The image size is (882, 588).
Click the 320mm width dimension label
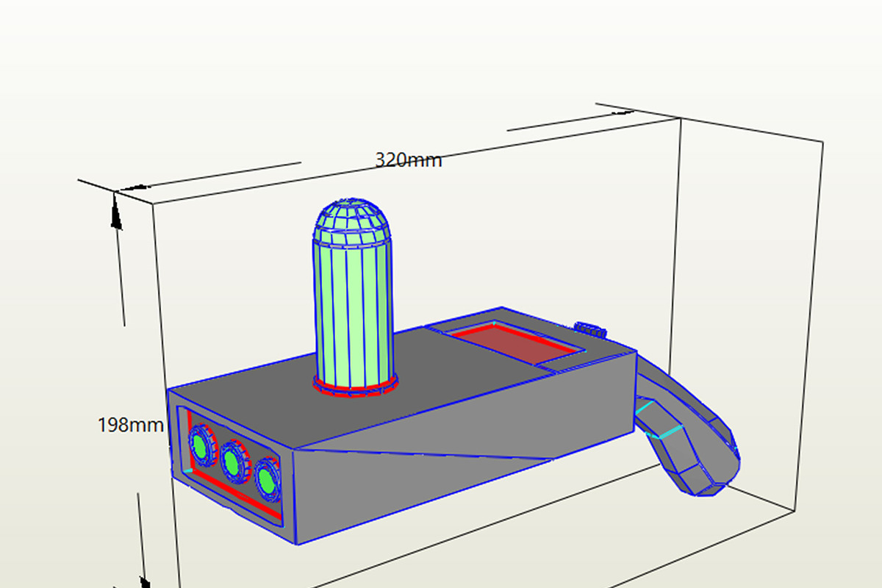coord(408,159)
